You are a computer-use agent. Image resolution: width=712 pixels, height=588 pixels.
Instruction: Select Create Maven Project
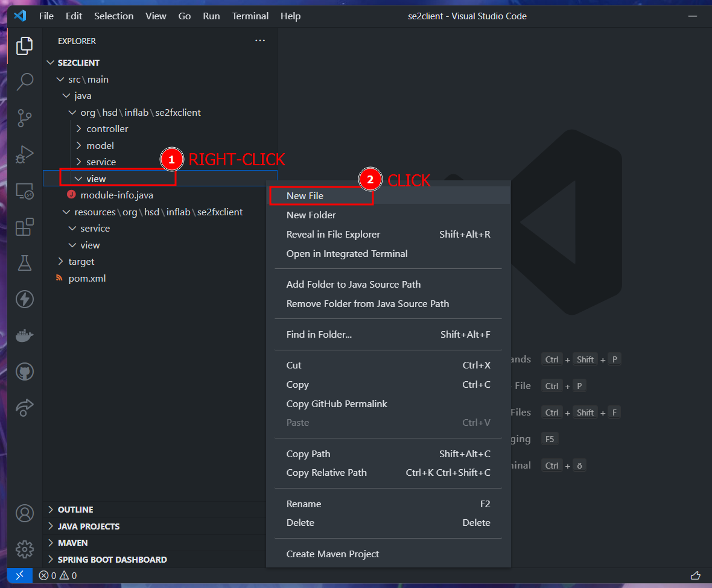388,554
